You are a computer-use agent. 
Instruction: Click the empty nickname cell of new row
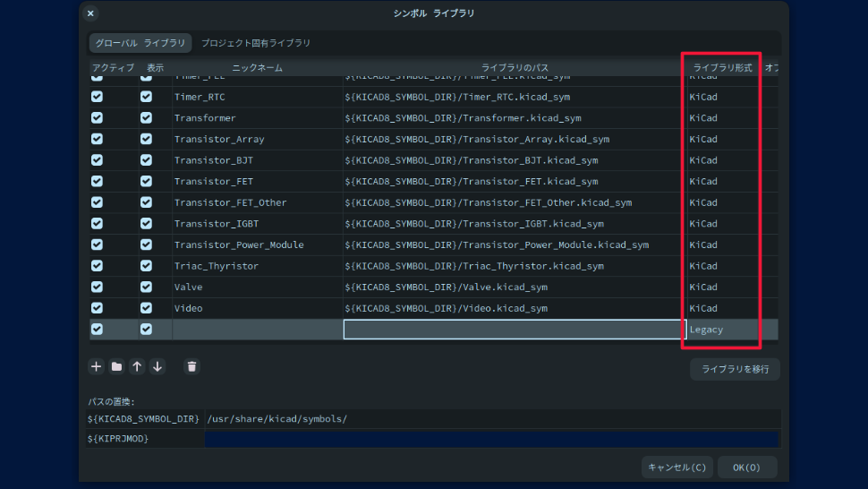[258, 330]
